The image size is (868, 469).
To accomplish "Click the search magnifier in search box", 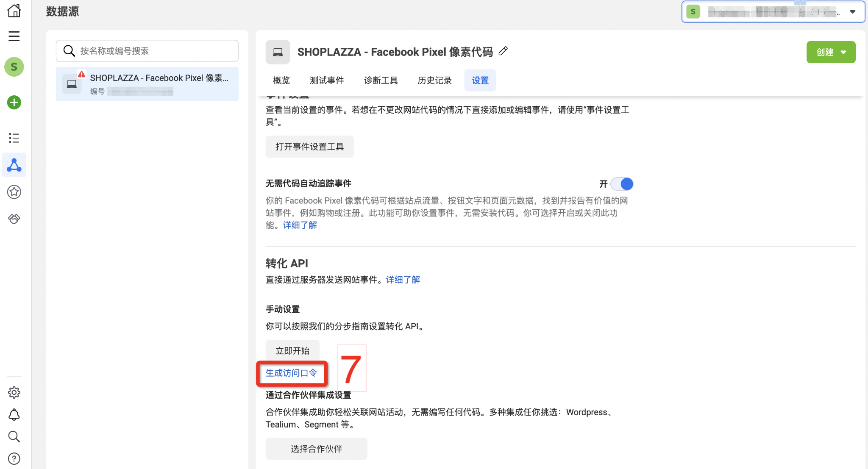I will pyautogui.click(x=69, y=51).
